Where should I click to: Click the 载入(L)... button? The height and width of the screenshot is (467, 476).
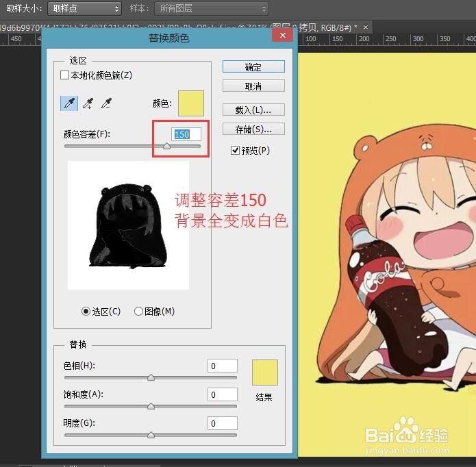pos(253,110)
